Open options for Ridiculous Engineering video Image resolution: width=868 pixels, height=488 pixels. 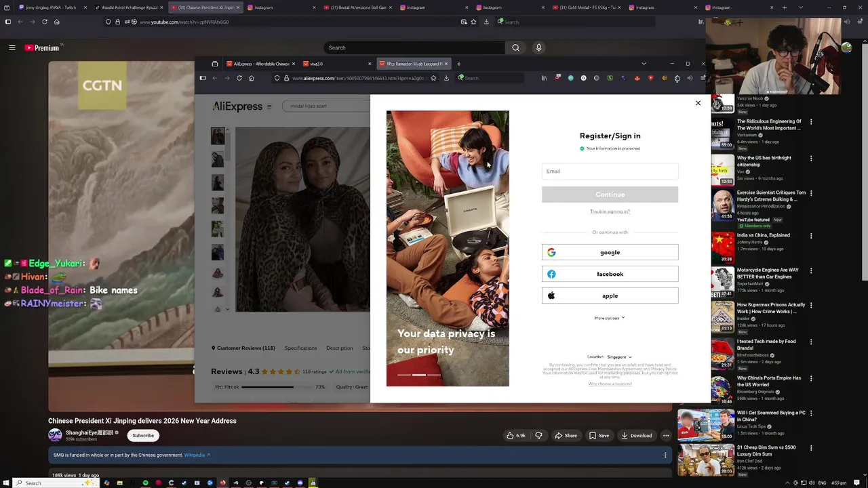(x=811, y=122)
